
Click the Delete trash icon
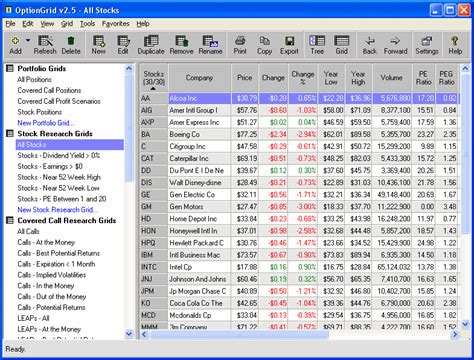click(x=71, y=45)
